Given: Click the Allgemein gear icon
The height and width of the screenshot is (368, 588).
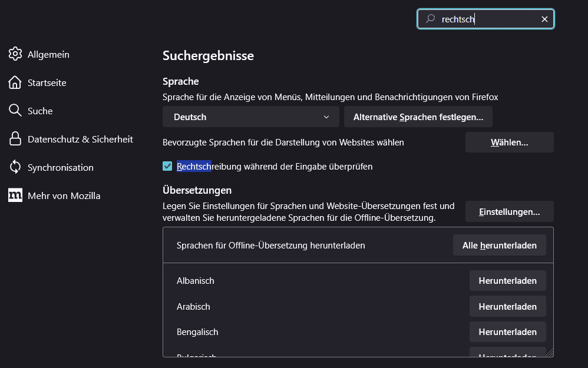Looking at the screenshot, I should [15, 54].
